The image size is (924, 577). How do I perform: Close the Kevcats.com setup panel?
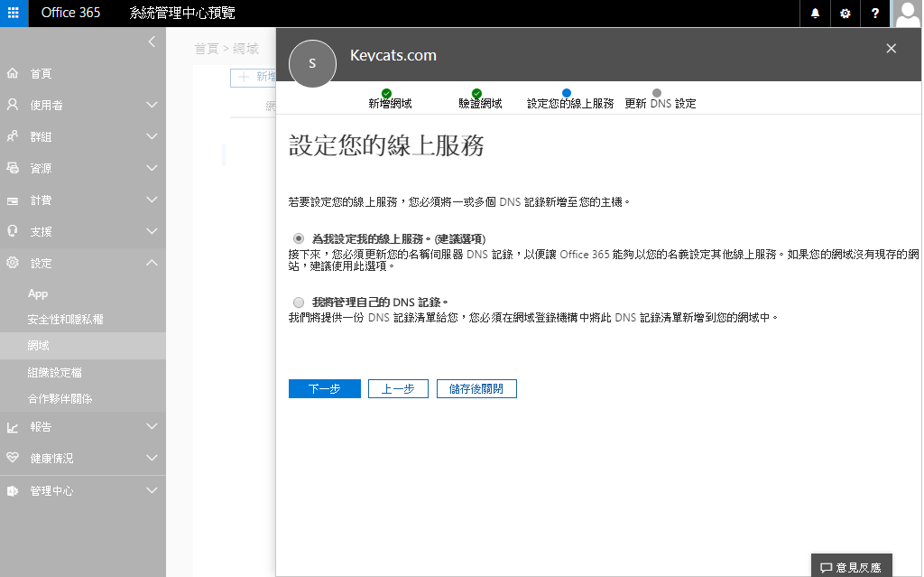(891, 49)
